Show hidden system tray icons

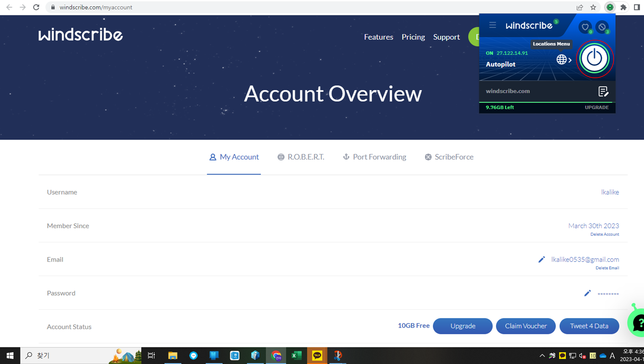(542, 356)
